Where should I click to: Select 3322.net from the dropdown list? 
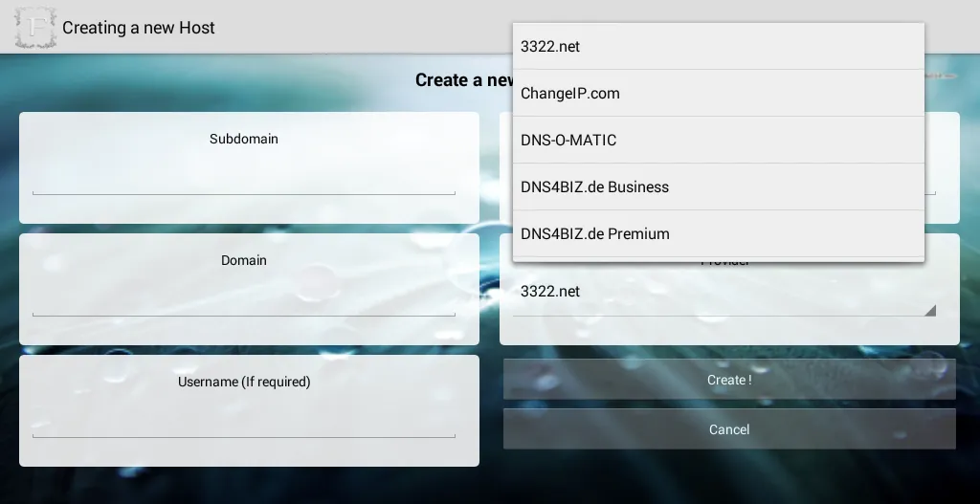pos(718,46)
